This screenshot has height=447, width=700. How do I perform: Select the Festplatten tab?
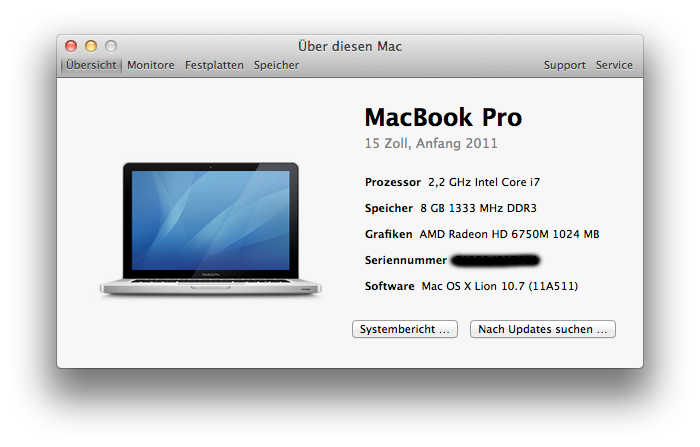(214, 65)
